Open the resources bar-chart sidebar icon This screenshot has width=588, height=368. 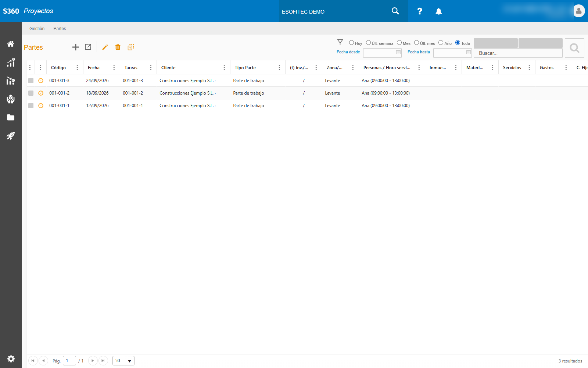click(x=11, y=81)
